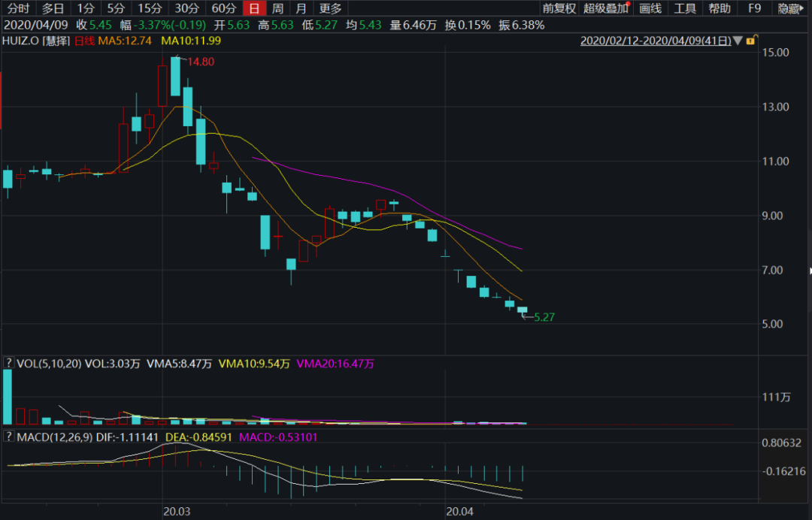Screen dimensions: 812x520
Task: Switch to the 周 weekly chart tab
Action: click(x=277, y=8)
